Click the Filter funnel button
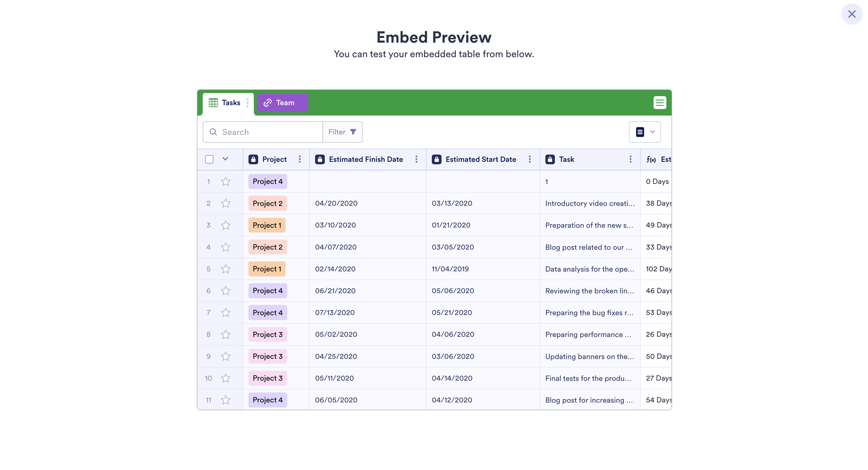 coord(342,132)
